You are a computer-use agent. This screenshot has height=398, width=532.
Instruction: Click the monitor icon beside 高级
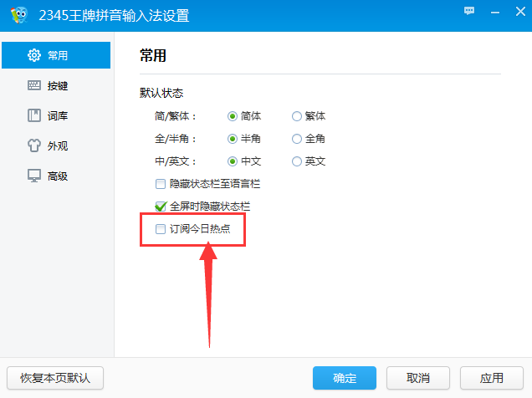click(x=34, y=176)
